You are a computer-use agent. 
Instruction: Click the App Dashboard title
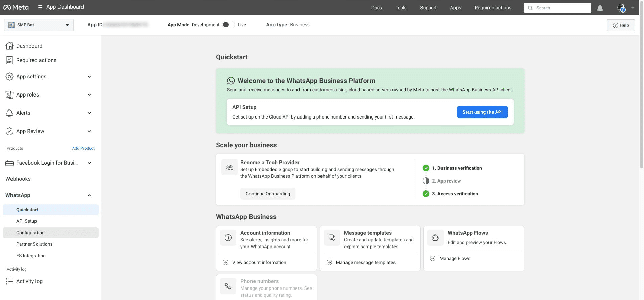pyautogui.click(x=65, y=7)
